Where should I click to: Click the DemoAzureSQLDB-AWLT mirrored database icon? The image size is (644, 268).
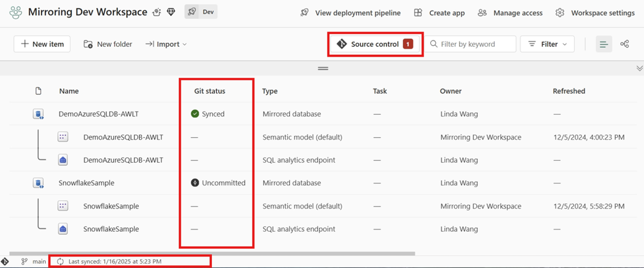[x=38, y=114]
